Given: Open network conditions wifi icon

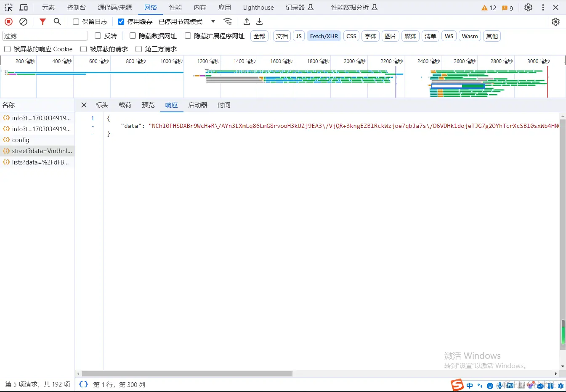Looking at the screenshot, I should point(228,21).
